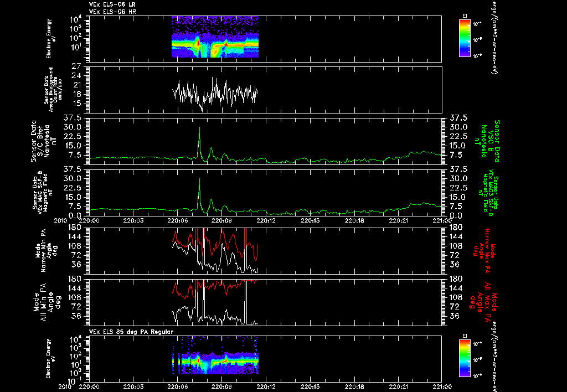Screen dimensions: 567x392
Task: Click the "21" tick on count rate axis
Action: coord(76,85)
